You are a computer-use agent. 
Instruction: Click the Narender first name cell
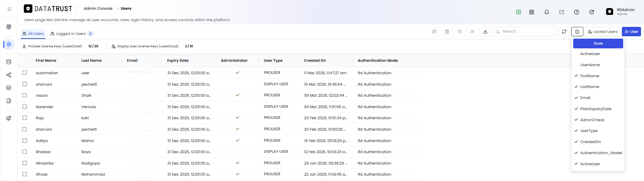coord(45,107)
